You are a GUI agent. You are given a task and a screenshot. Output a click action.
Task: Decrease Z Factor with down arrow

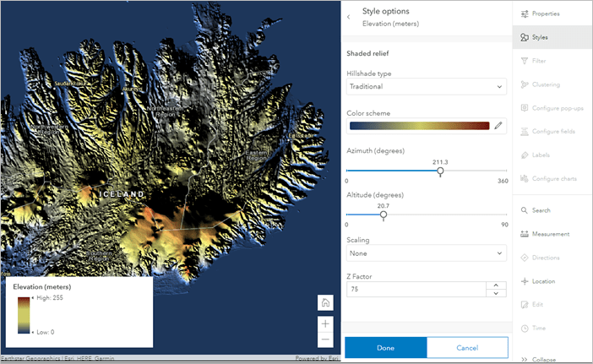click(496, 293)
